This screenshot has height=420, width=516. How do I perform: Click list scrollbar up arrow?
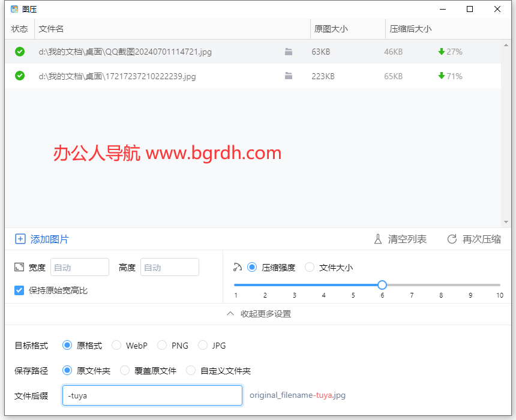[506, 45]
